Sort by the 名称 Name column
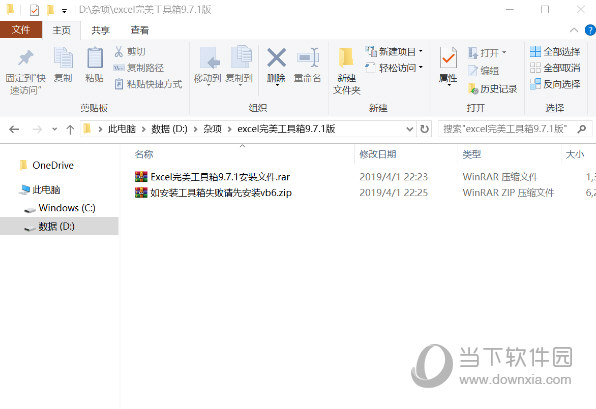The width and height of the screenshot is (596, 409). [144, 154]
